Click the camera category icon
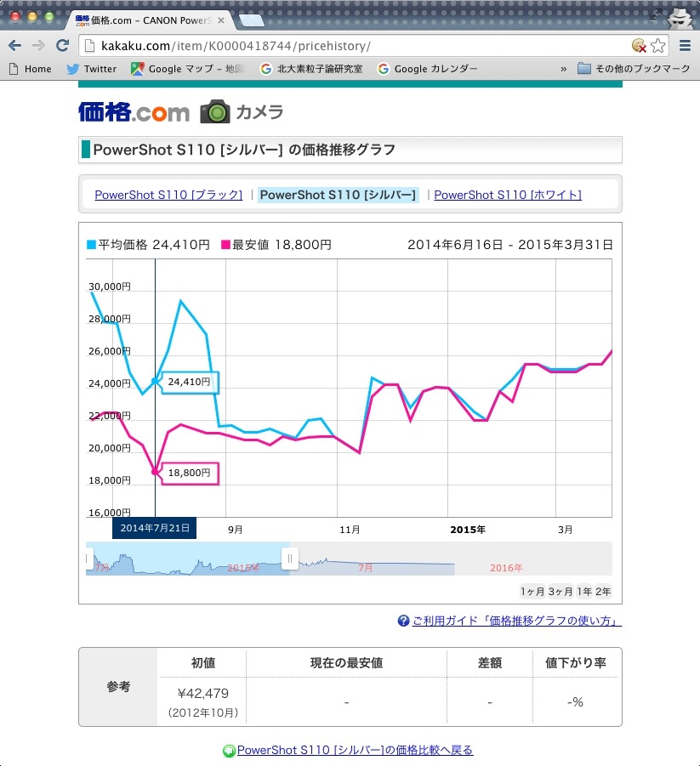 (214, 111)
